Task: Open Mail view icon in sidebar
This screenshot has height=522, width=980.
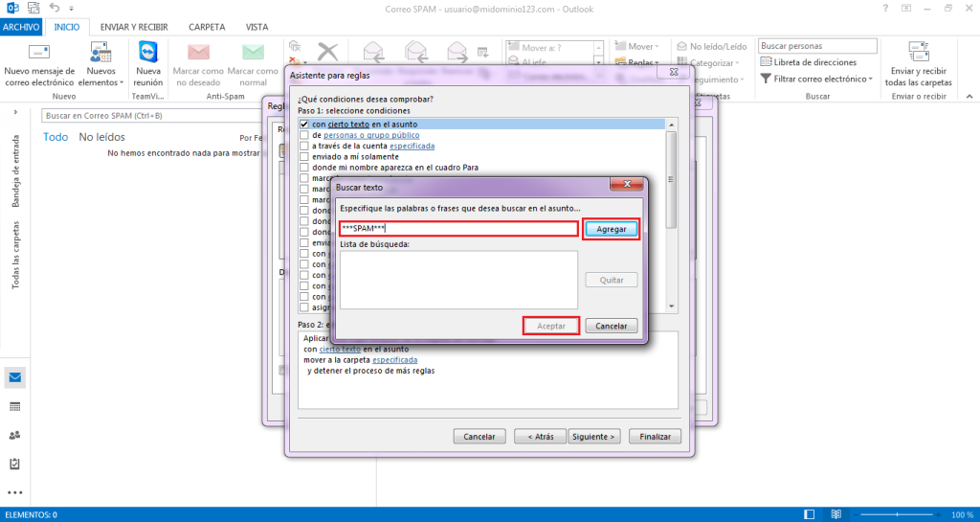Action: 15,377
